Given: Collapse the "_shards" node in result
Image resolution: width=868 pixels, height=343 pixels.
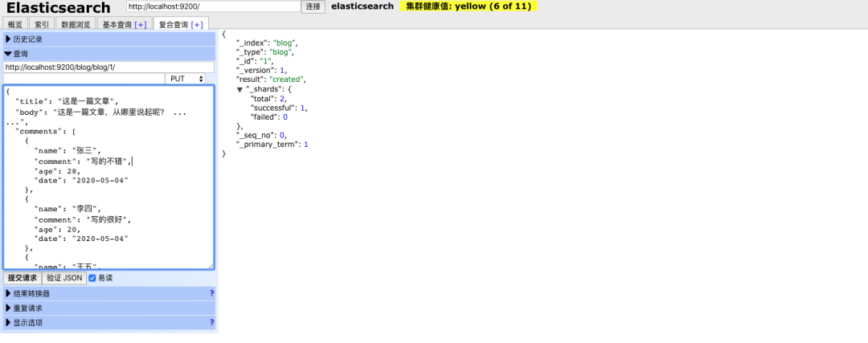Looking at the screenshot, I should pyautogui.click(x=240, y=90).
